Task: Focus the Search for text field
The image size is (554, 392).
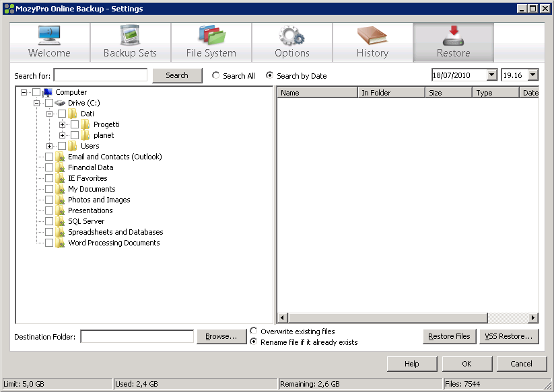Action: [101, 75]
